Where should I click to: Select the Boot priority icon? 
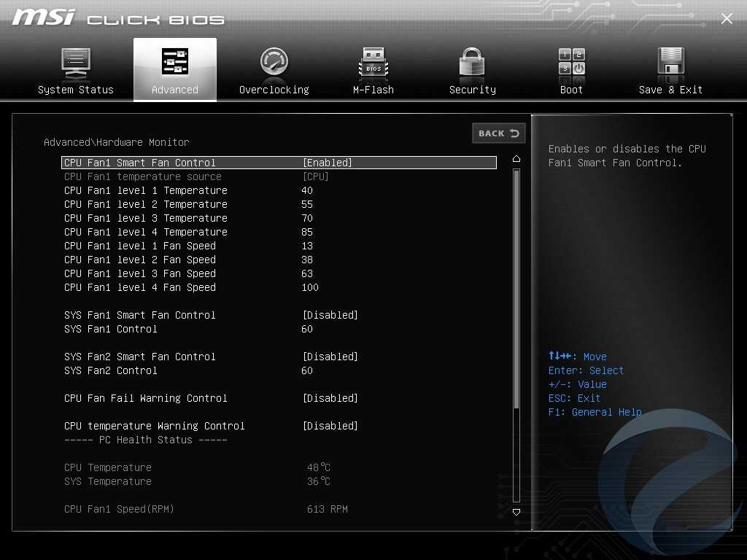[x=571, y=63]
